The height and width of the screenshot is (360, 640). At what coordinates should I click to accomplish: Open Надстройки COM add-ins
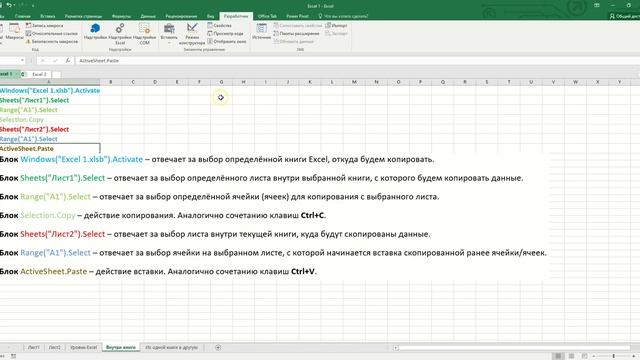coord(144,33)
